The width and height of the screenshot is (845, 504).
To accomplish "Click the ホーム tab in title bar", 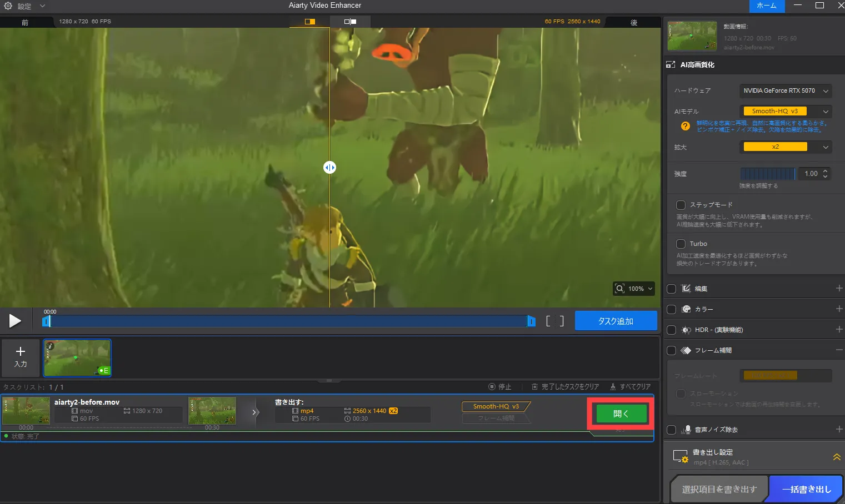I will click(767, 6).
